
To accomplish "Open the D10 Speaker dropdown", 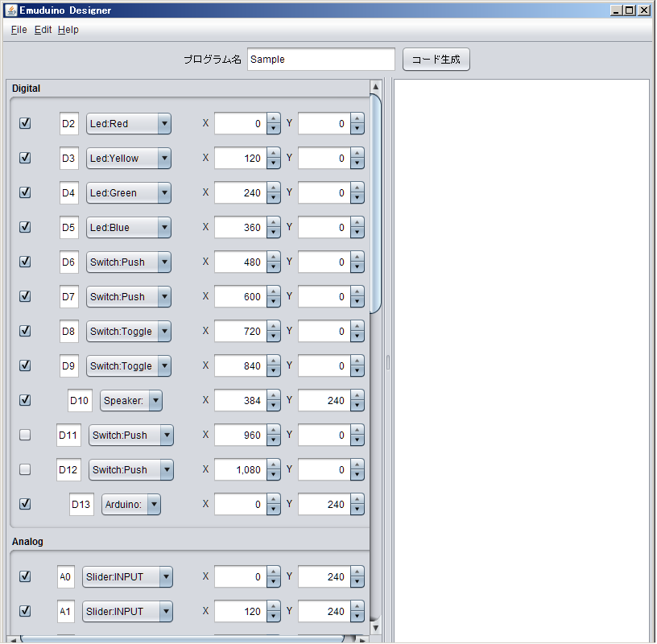I will click(x=131, y=401).
